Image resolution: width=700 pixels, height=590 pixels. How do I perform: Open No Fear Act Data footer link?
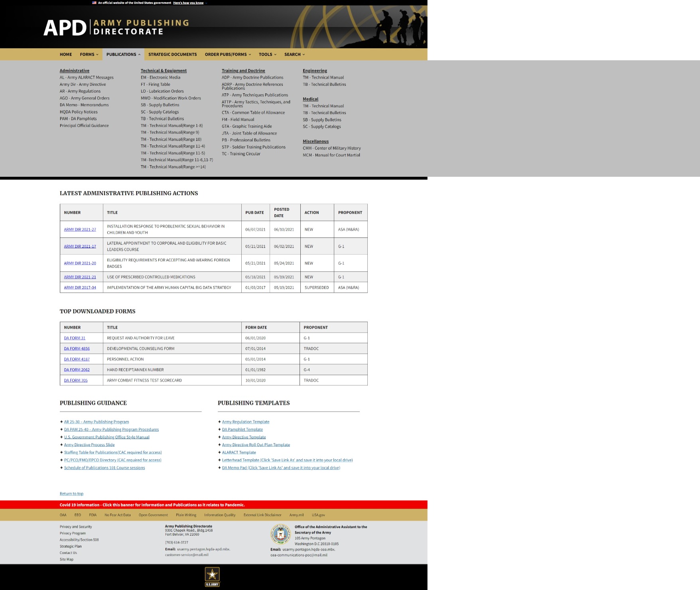tap(118, 515)
